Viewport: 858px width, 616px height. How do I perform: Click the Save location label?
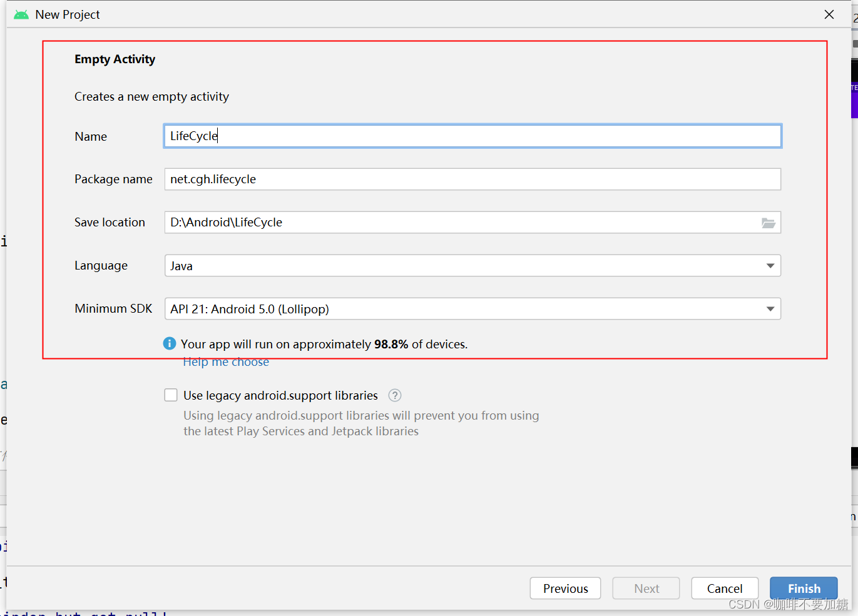pos(110,223)
